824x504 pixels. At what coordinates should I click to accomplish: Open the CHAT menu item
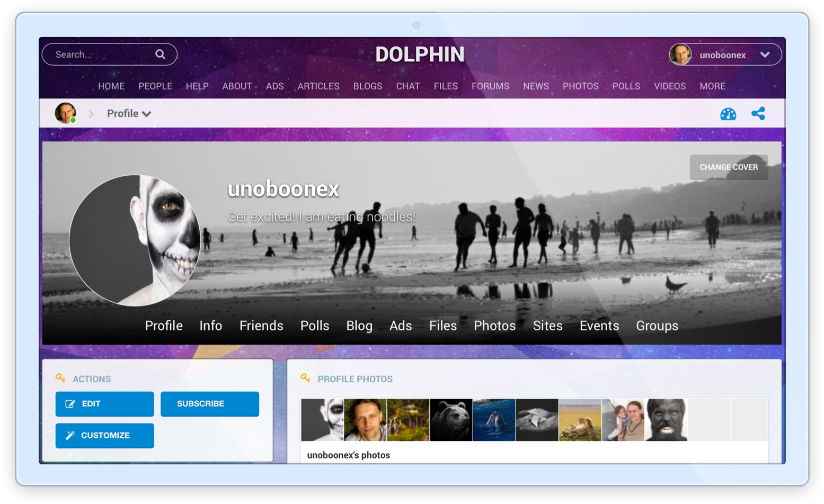[407, 86]
